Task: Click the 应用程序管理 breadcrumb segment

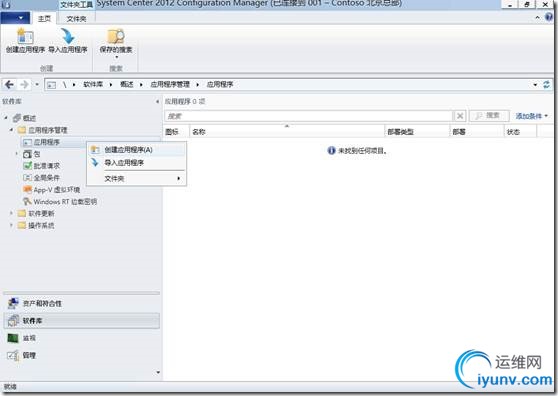Action: [170, 84]
